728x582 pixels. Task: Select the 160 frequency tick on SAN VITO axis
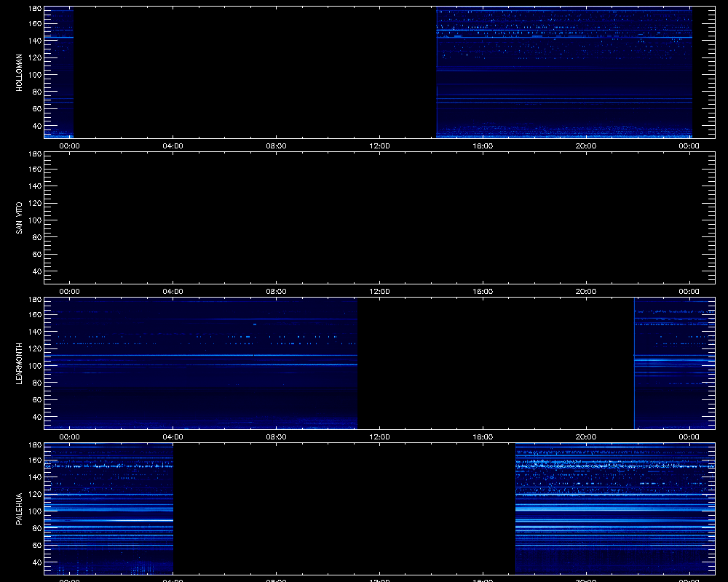tap(35, 169)
